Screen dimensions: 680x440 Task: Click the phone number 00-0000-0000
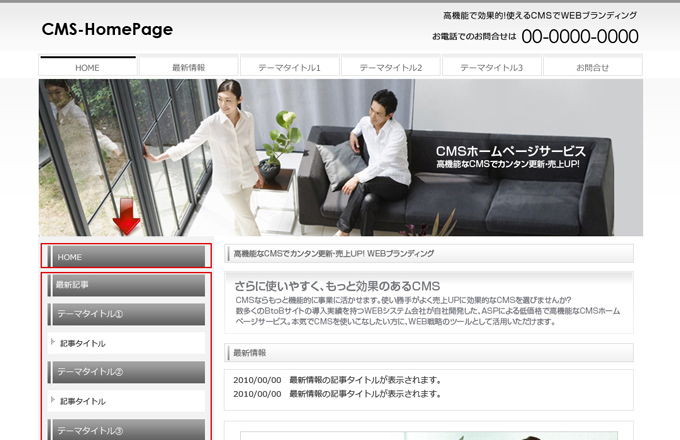(579, 37)
